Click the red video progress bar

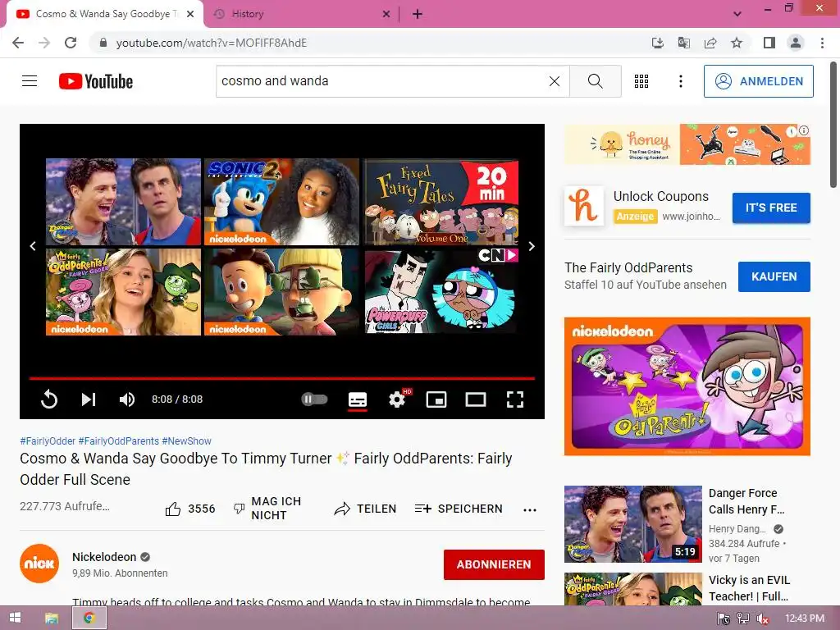pos(282,378)
